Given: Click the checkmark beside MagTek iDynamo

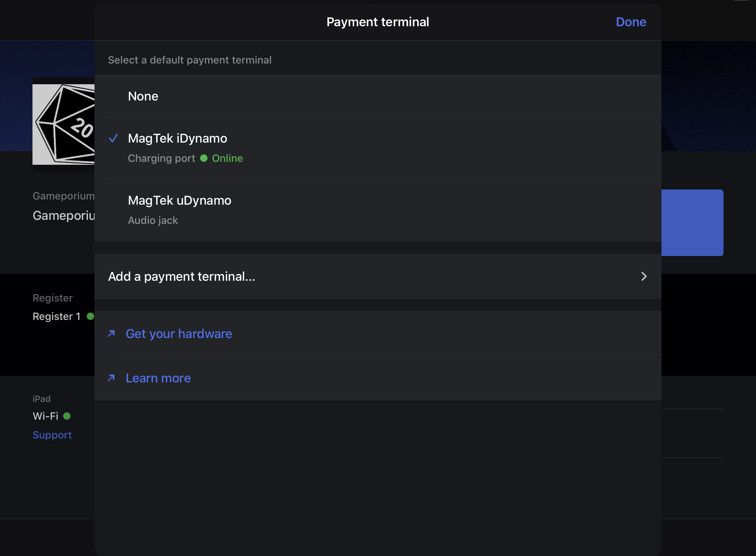Looking at the screenshot, I should click(113, 138).
